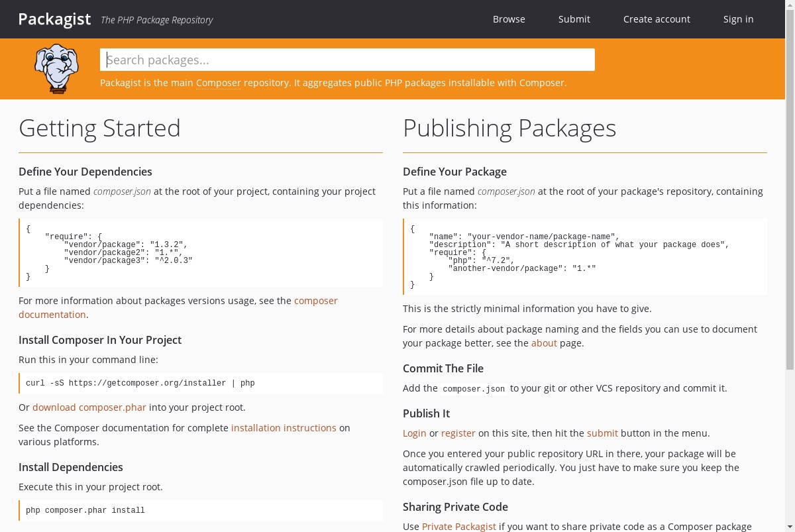Screen dimensions: 795x532
Task: Open the installation instructions link
Action: click(284, 428)
